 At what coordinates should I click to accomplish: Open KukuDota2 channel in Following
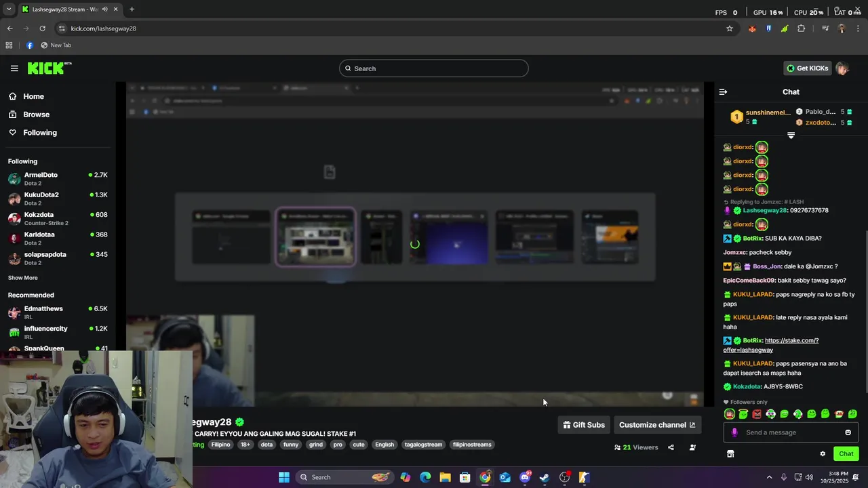[58, 199]
